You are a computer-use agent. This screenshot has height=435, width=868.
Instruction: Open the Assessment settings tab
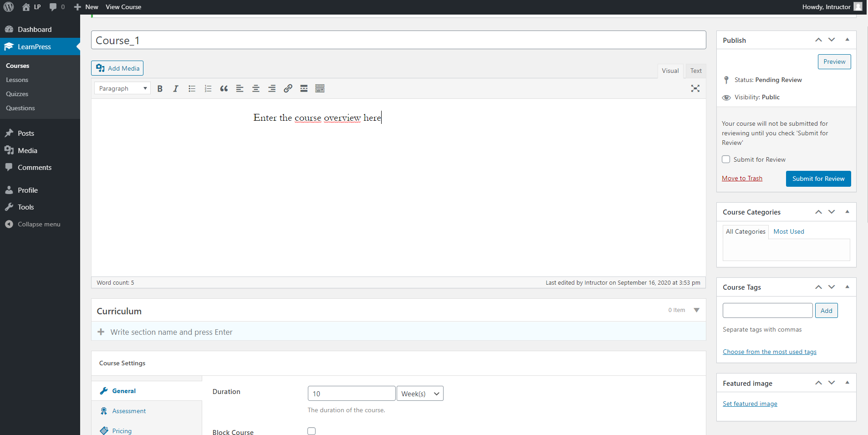coord(147,411)
